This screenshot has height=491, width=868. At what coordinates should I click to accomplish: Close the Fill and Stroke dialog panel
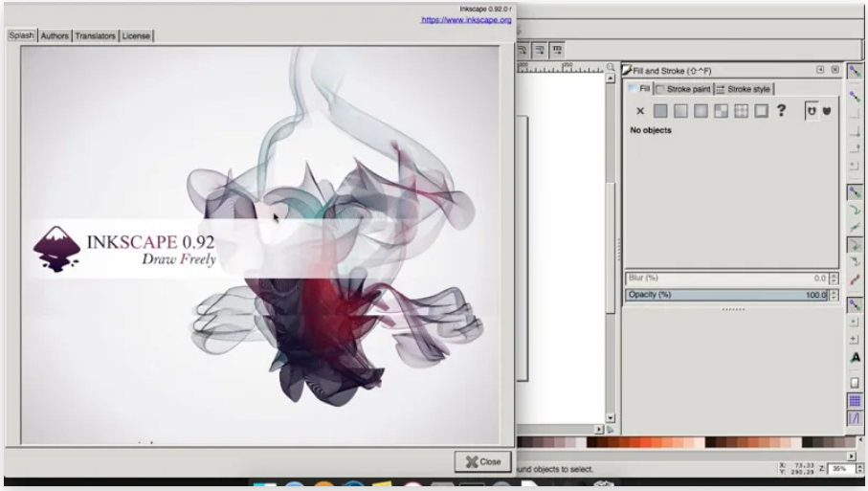(x=835, y=69)
